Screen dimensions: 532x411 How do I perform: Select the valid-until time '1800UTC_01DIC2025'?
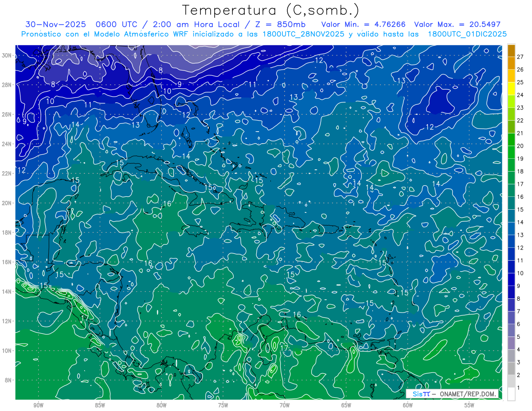468,34
